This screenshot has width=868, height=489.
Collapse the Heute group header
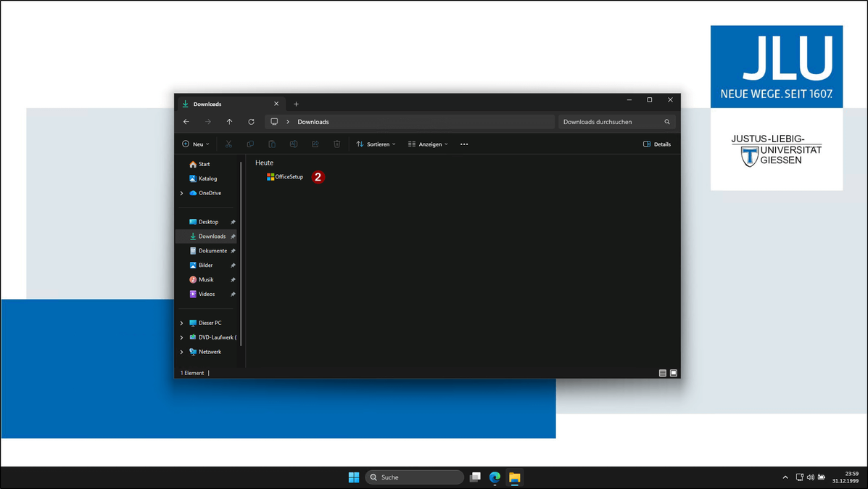pyautogui.click(x=264, y=163)
